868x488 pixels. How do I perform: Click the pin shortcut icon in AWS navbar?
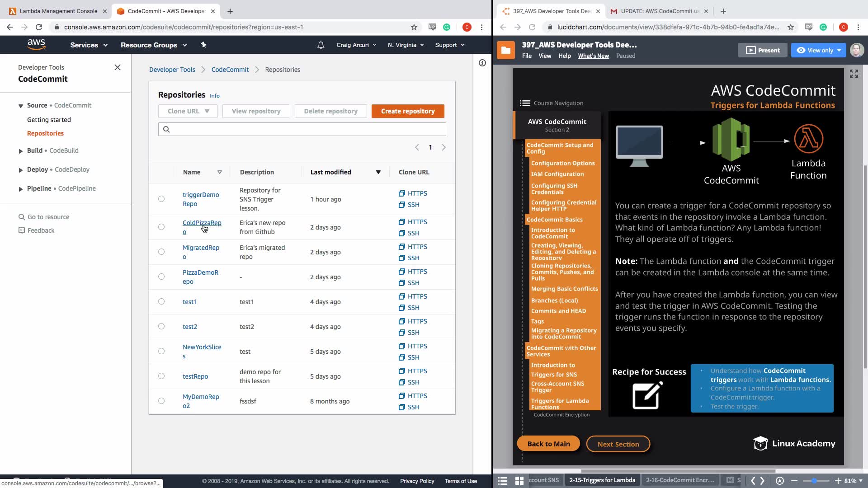tap(203, 45)
